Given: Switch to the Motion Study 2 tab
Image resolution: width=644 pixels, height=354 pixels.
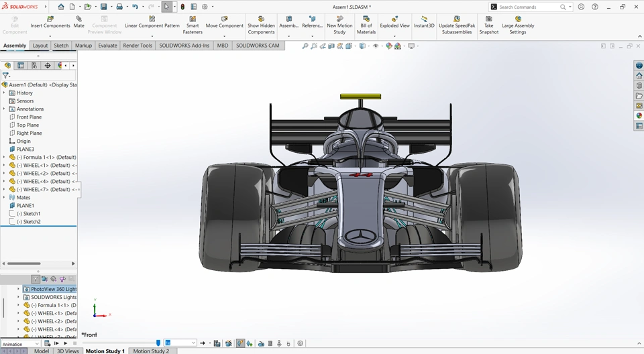Looking at the screenshot, I should point(151,351).
